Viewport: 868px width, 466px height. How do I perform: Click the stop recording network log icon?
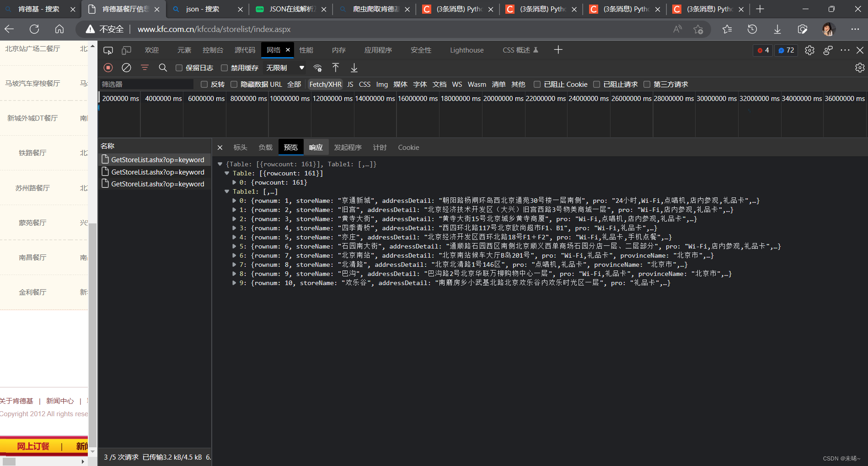108,68
